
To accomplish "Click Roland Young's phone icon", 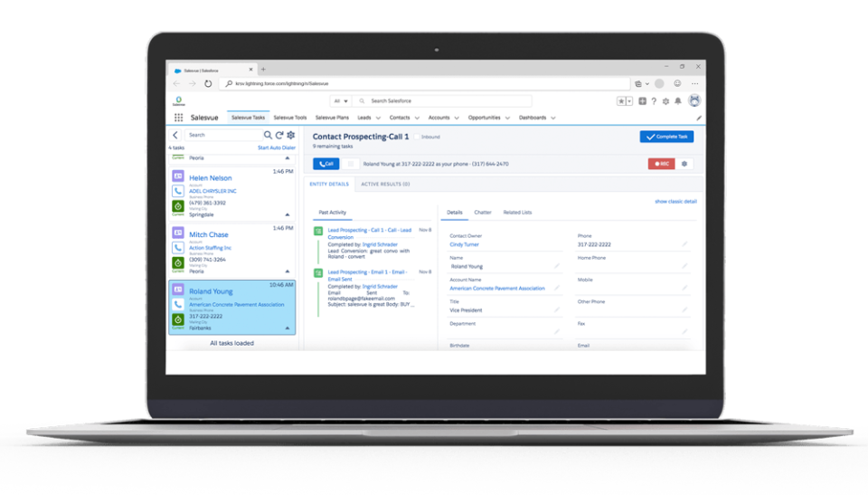I will [x=178, y=304].
